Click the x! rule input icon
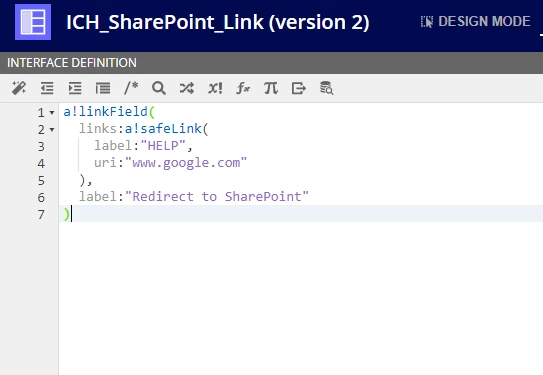This screenshot has width=543, height=375. pos(215,88)
